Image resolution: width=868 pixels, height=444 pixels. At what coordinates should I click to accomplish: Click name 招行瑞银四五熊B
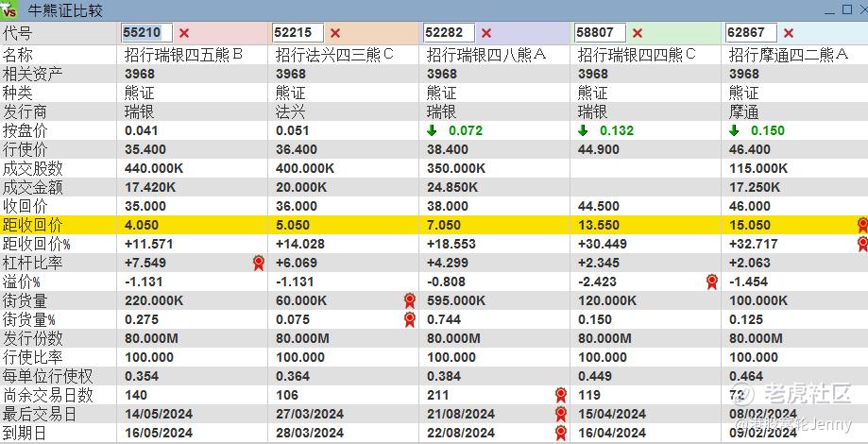point(184,55)
